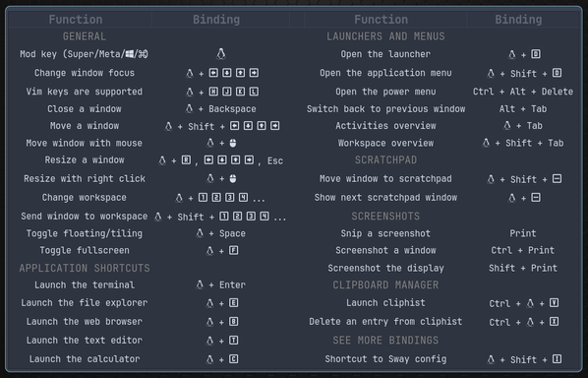Viewport: 588px width, 378px height.
Task: Select the V key icon for Launch cliphist
Action: tap(555, 303)
